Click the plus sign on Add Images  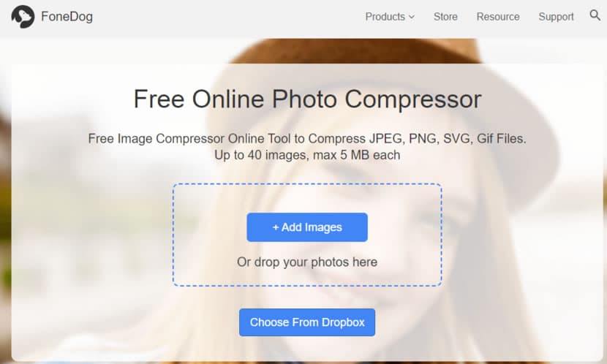(x=276, y=227)
